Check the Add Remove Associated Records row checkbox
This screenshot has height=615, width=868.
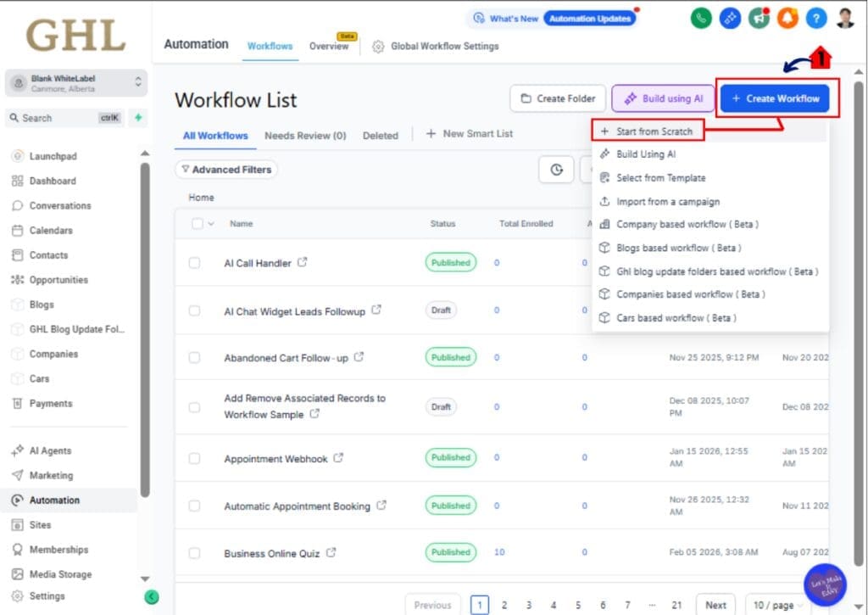194,407
